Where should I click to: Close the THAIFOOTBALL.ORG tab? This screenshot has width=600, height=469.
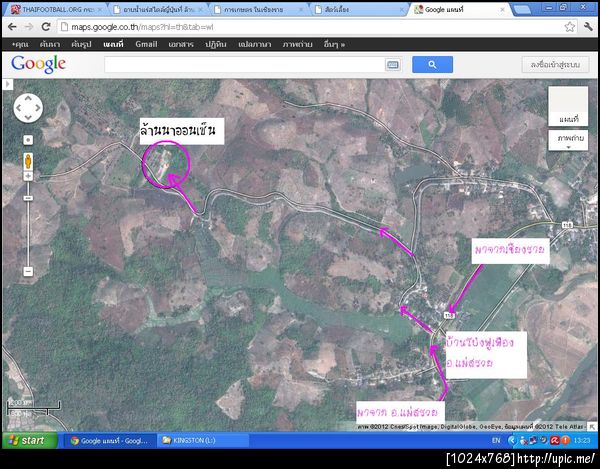pos(100,10)
